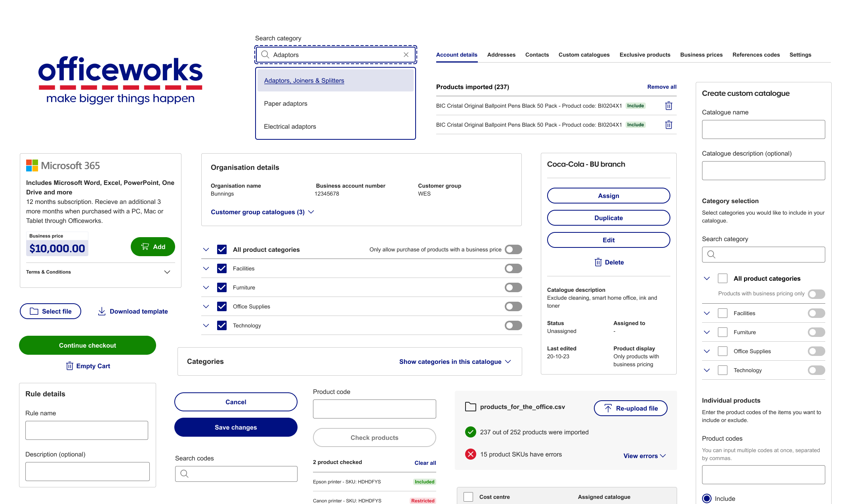Click Cancel button
Viewport: 853px width, 504px height.
click(x=236, y=402)
